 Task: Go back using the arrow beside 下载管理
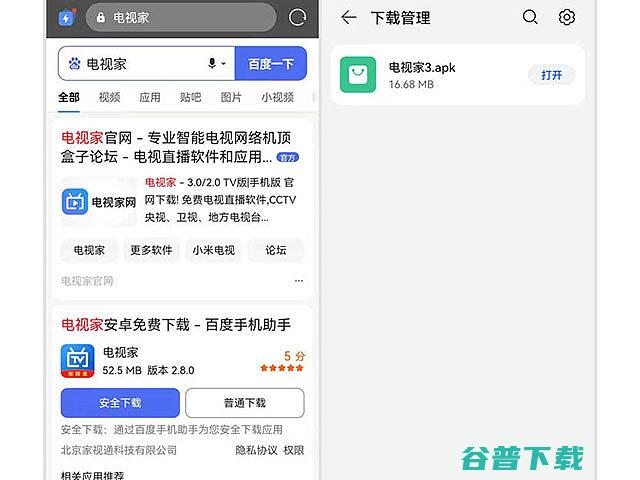(349, 18)
